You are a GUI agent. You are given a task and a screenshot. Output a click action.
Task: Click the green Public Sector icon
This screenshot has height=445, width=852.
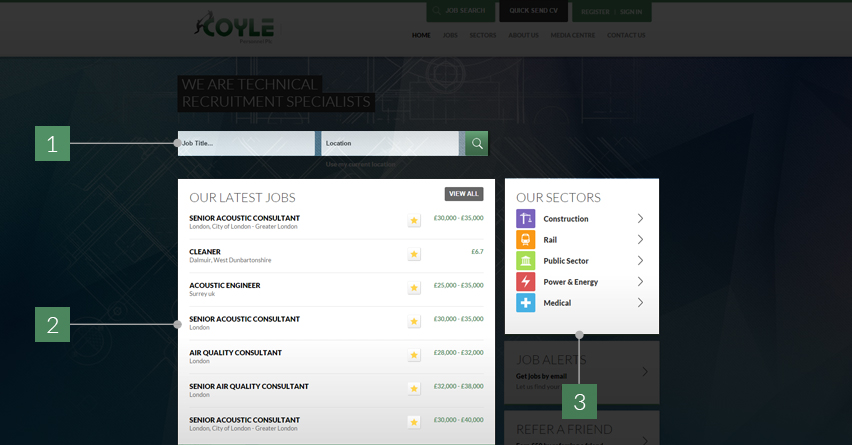click(x=526, y=260)
